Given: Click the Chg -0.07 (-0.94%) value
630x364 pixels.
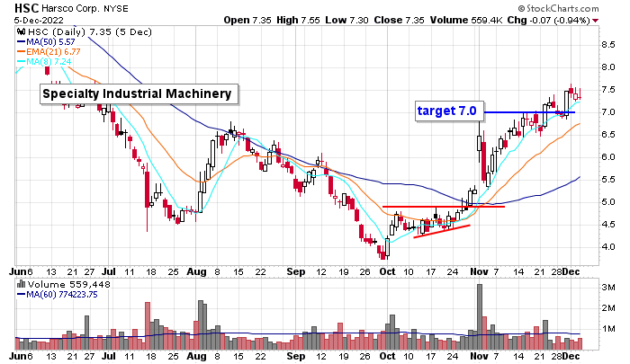Looking at the screenshot, I should pyautogui.click(x=548, y=20).
